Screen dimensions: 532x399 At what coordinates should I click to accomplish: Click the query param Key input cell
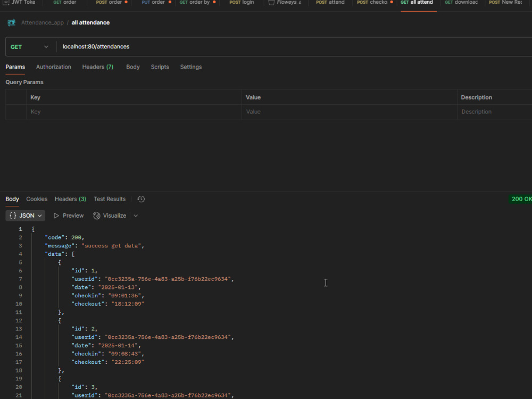coord(134,112)
